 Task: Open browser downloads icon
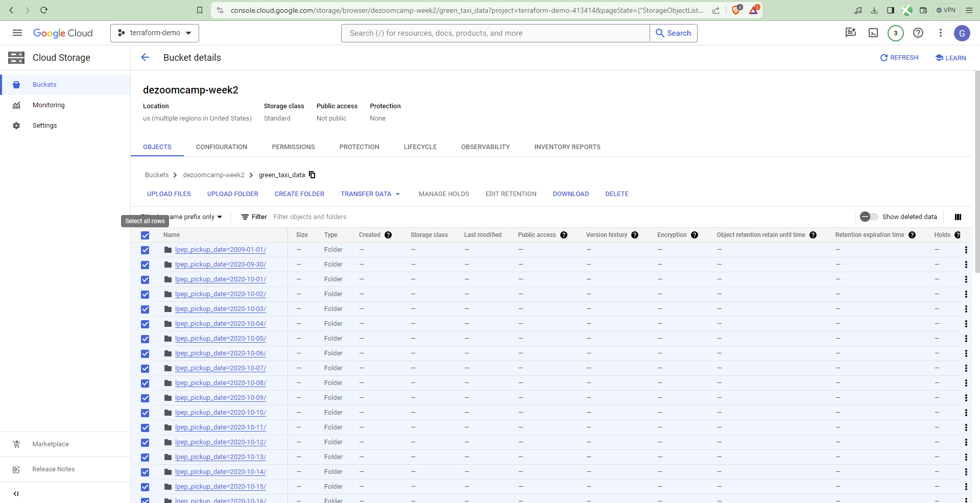point(874,10)
